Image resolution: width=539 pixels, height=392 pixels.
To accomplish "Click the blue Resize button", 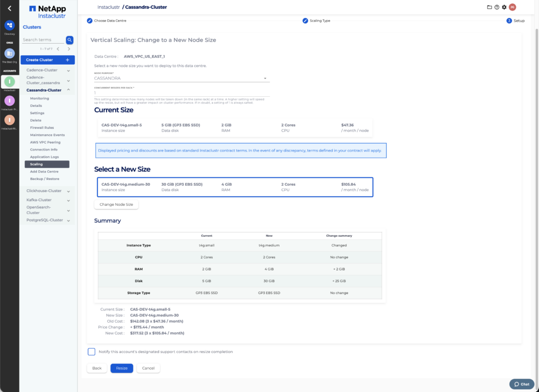I will 122,368.
